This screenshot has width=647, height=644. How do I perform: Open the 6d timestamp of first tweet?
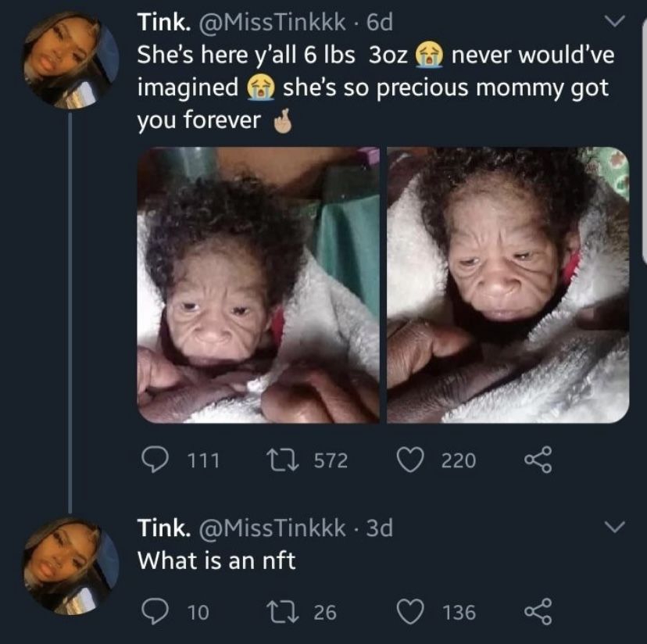coord(380,23)
